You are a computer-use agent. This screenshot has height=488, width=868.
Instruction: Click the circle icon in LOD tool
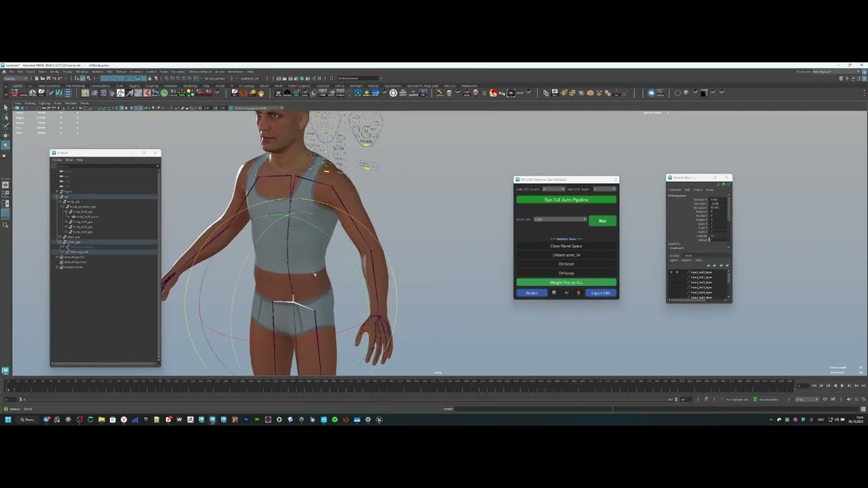[566, 293]
